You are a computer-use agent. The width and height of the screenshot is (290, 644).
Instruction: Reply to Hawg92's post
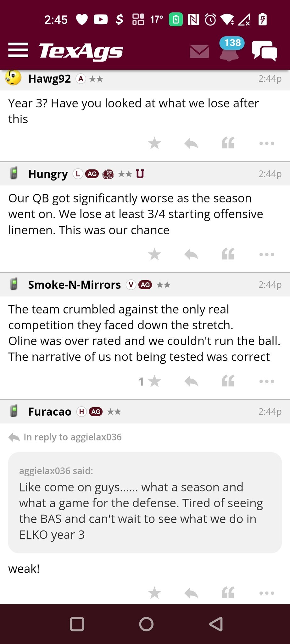(191, 143)
